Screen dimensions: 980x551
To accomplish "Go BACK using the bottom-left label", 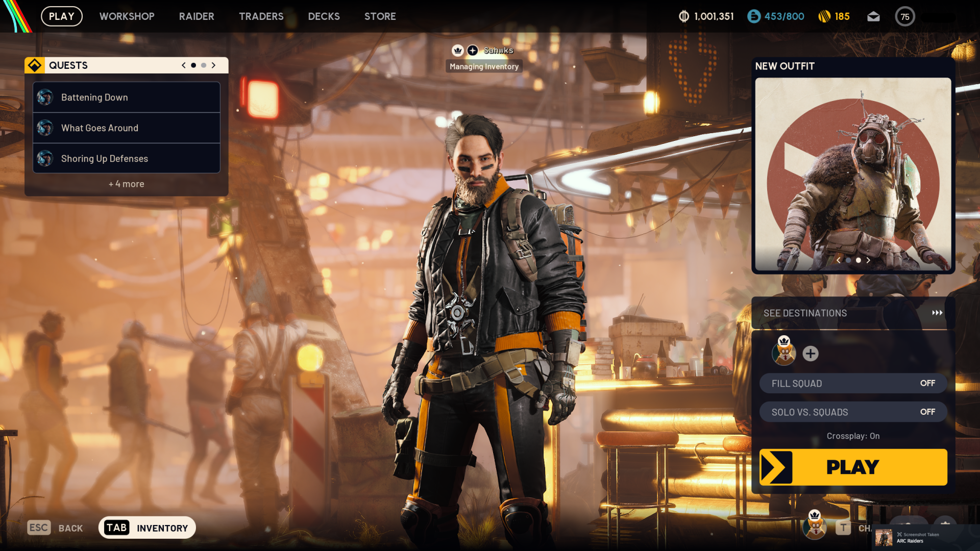I will [x=70, y=529].
